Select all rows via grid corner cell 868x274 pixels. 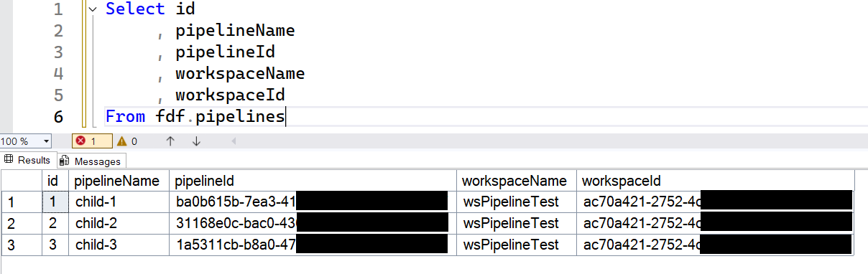[x=21, y=181]
